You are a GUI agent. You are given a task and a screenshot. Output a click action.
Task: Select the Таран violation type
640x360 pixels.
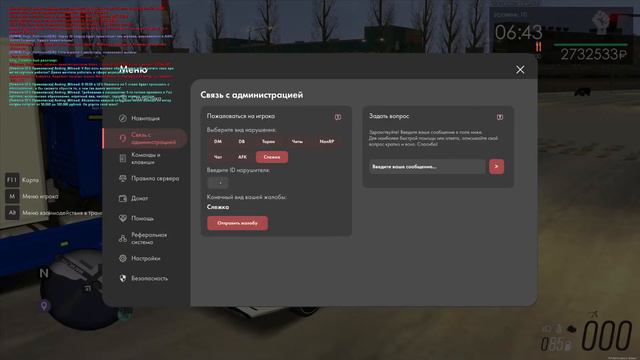click(x=268, y=142)
